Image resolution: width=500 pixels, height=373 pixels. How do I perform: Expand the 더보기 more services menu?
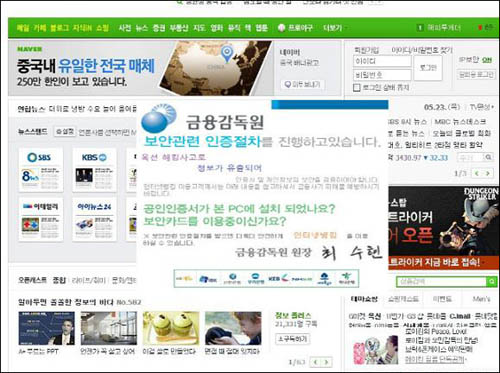click(332, 28)
